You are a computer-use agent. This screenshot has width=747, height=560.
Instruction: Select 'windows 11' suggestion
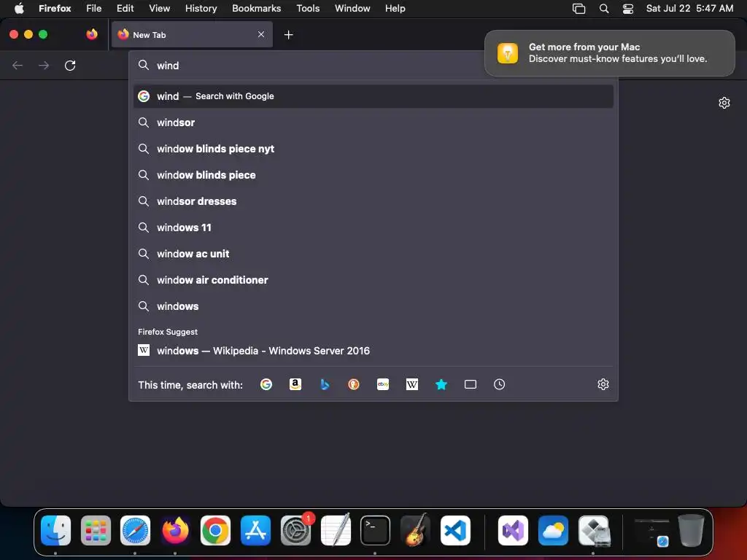tap(373, 227)
